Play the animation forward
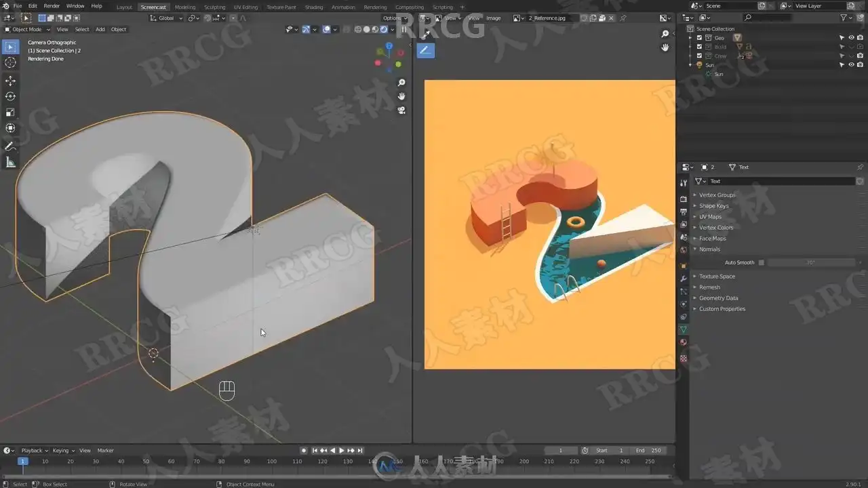Image resolution: width=868 pixels, height=488 pixels. tap(342, 451)
